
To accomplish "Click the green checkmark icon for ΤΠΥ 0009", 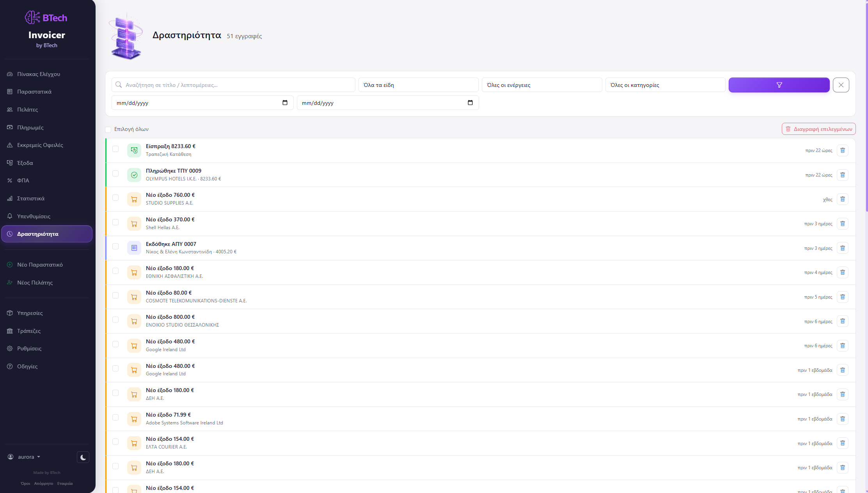I will click(134, 175).
